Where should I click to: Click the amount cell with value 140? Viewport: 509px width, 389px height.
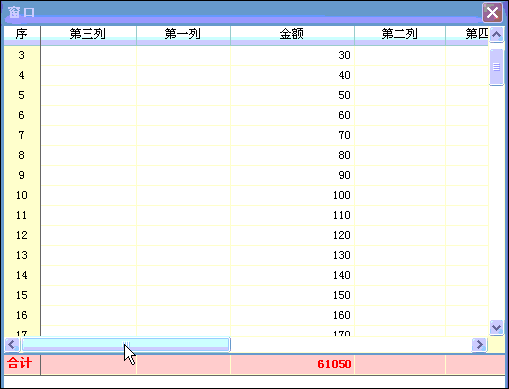(292, 275)
